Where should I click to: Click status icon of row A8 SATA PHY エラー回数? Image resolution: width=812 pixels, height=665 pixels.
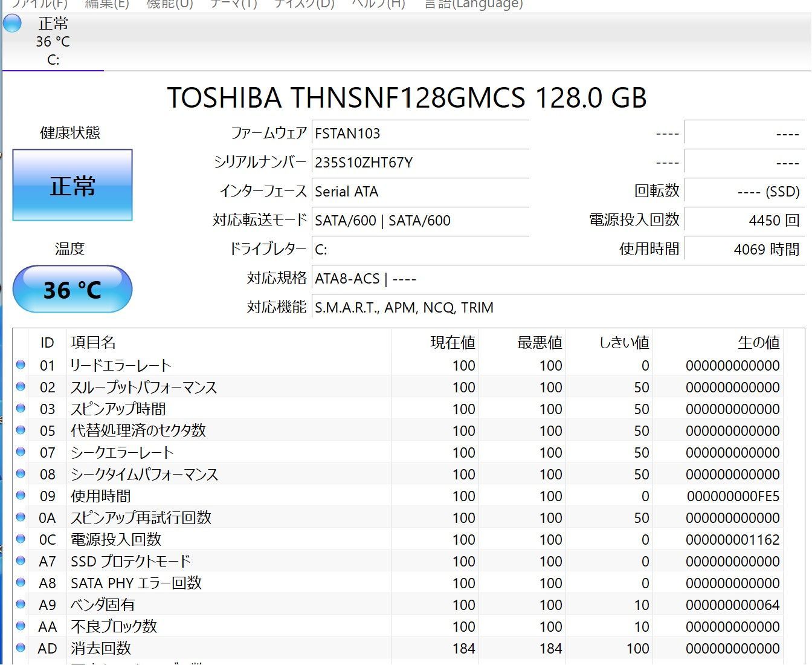tap(21, 582)
